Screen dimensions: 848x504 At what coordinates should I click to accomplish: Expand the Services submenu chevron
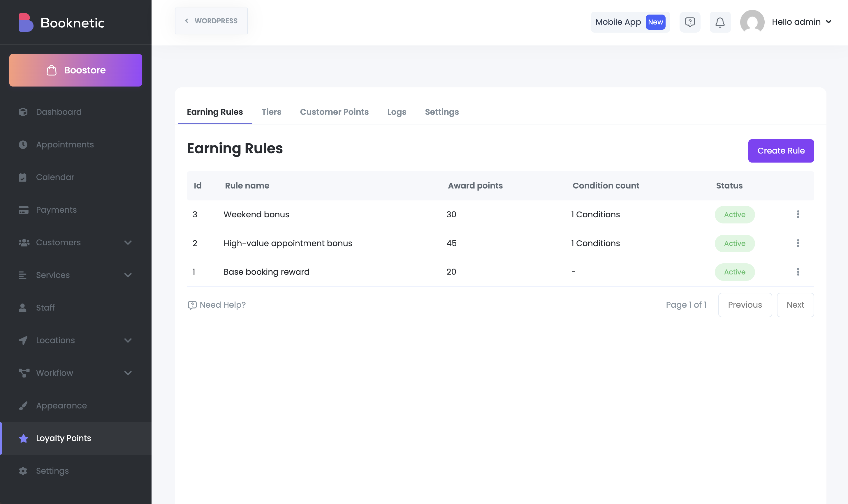pos(128,275)
